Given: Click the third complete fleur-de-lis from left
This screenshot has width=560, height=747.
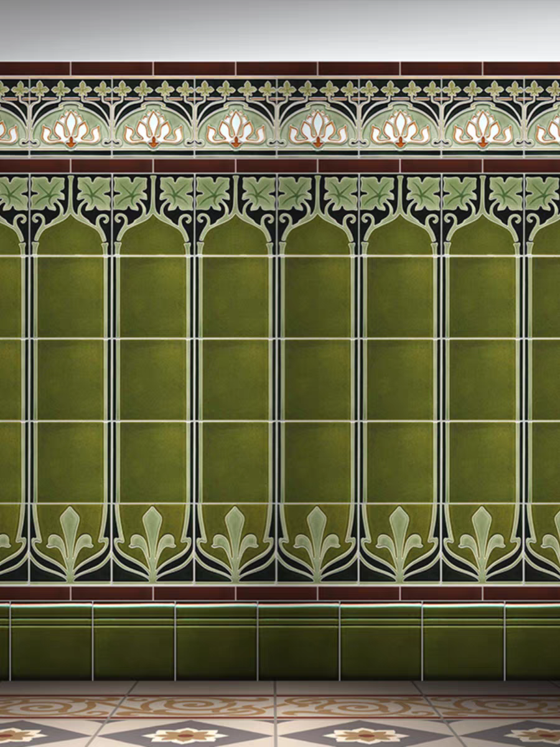Looking at the screenshot, I should coord(235,542).
